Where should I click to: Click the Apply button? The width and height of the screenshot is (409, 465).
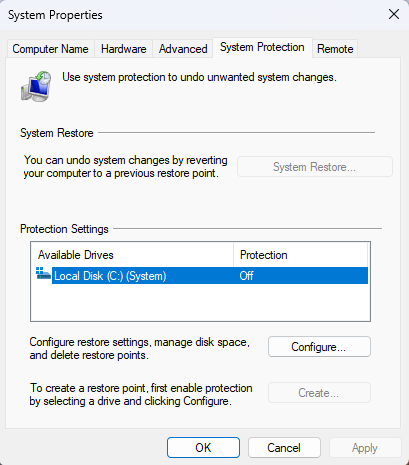(365, 448)
